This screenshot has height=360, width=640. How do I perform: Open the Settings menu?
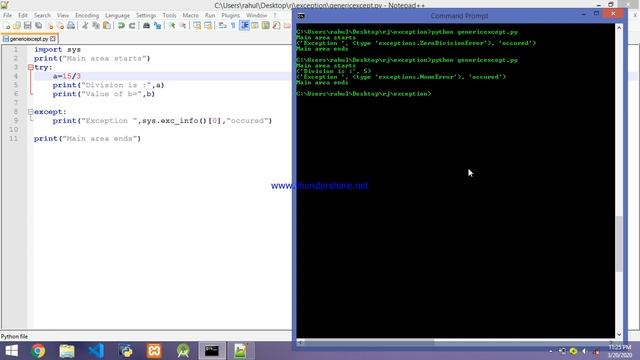click(x=146, y=16)
